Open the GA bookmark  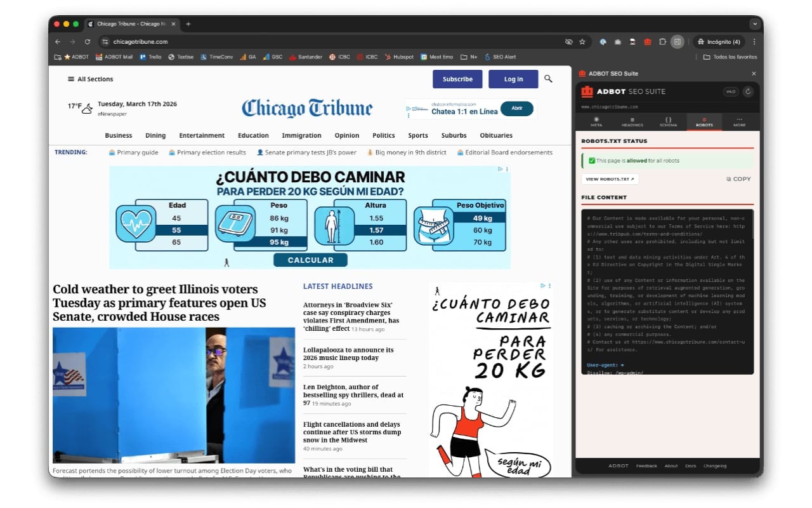pyautogui.click(x=248, y=57)
